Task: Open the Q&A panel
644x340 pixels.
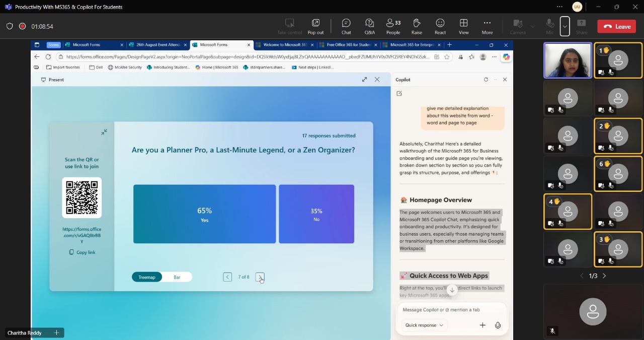Action: click(x=369, y=26)
